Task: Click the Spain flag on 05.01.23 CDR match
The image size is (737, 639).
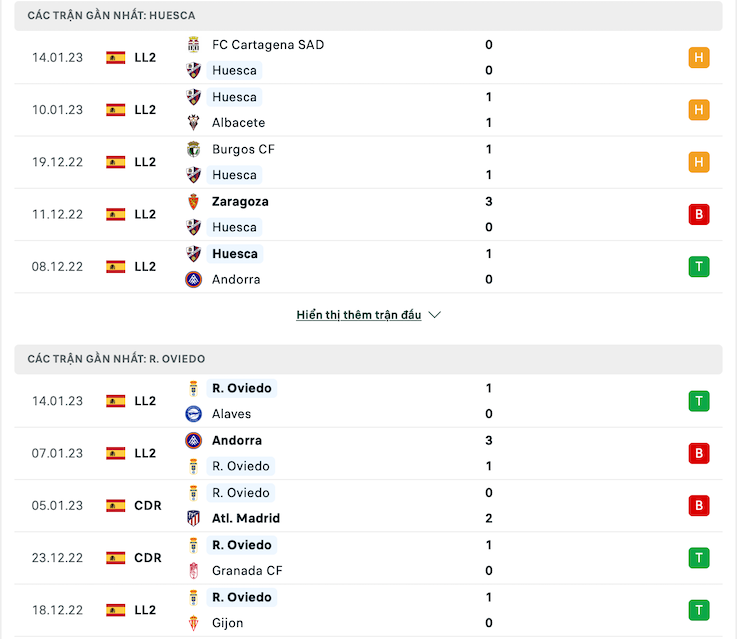Action: click(x=116, y=506)
